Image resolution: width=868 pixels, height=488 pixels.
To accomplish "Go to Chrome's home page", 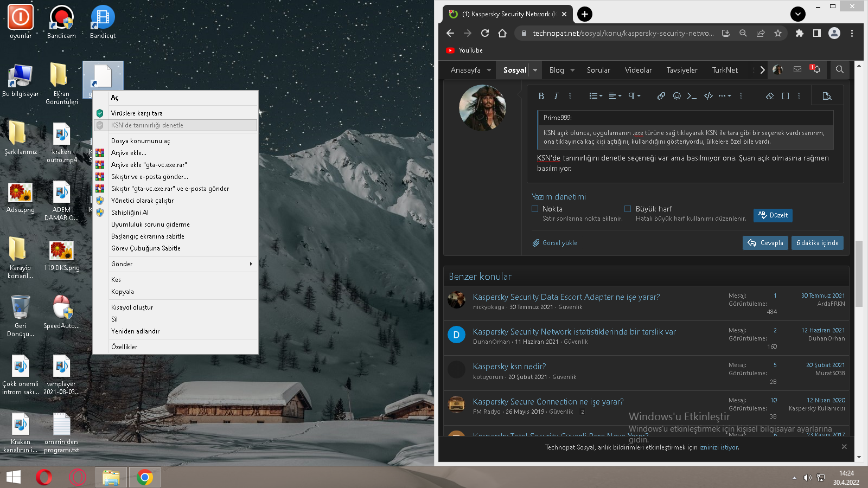I will tap(502, 33).
